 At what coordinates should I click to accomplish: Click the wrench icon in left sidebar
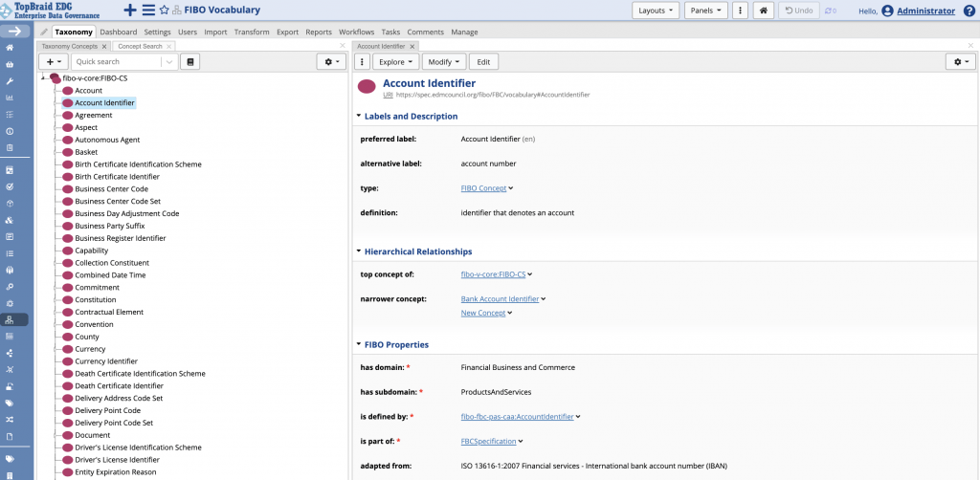click(10, 81)
